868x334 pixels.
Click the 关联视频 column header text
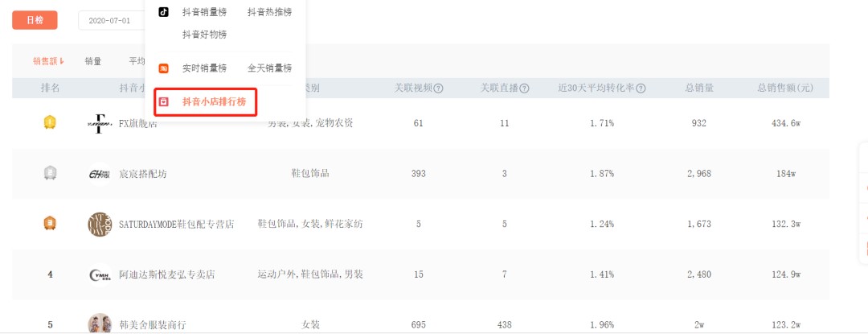tap(413, 89)
